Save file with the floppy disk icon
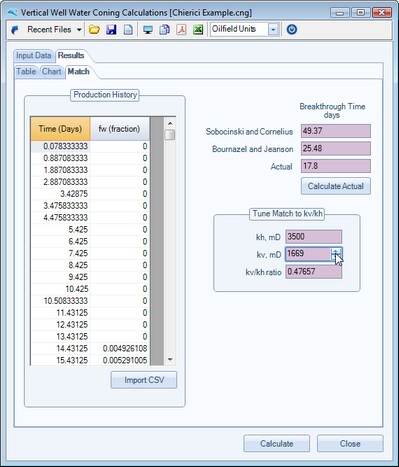 [111, 30]
